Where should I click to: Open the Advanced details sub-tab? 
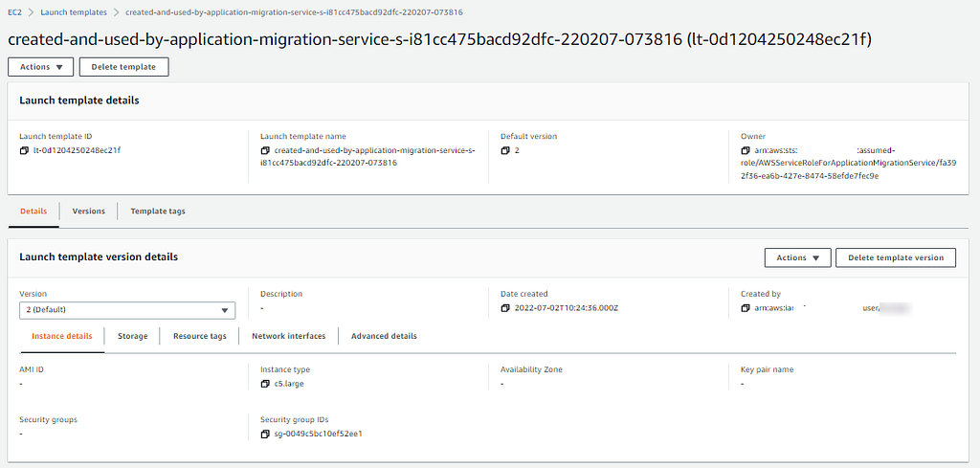(384, 336)
